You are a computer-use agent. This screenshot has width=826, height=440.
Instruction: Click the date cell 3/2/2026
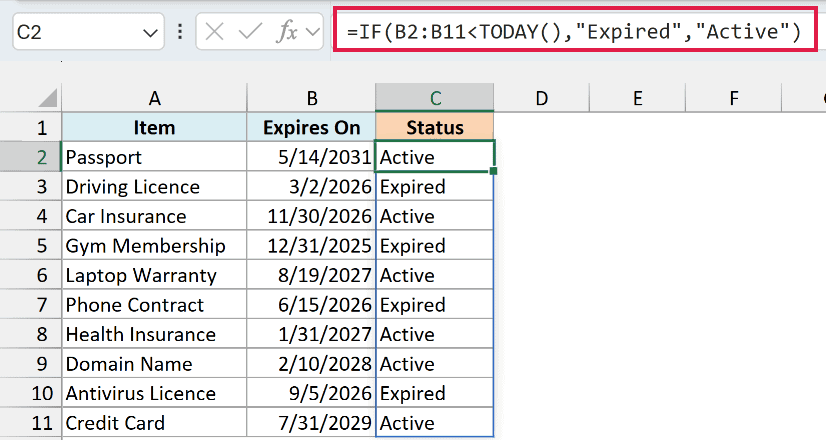tap(311, 187)
